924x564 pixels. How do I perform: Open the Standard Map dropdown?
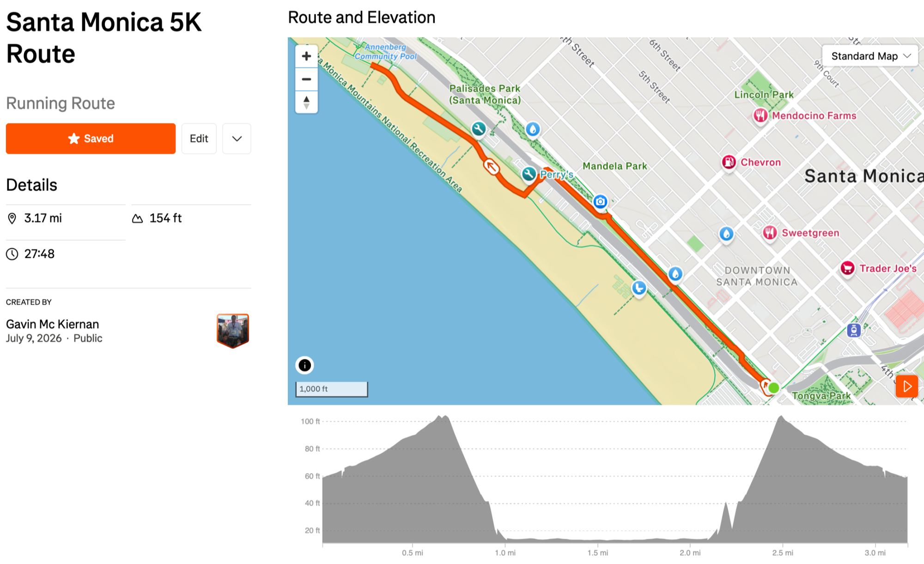(x=870, y=56)
